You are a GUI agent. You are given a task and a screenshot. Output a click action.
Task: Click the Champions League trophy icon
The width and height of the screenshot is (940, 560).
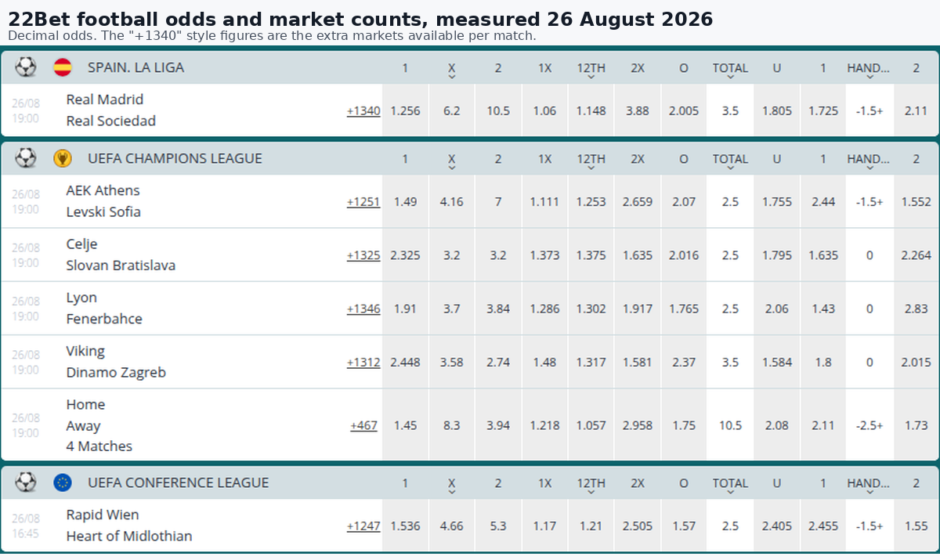(x=63, y=158)
